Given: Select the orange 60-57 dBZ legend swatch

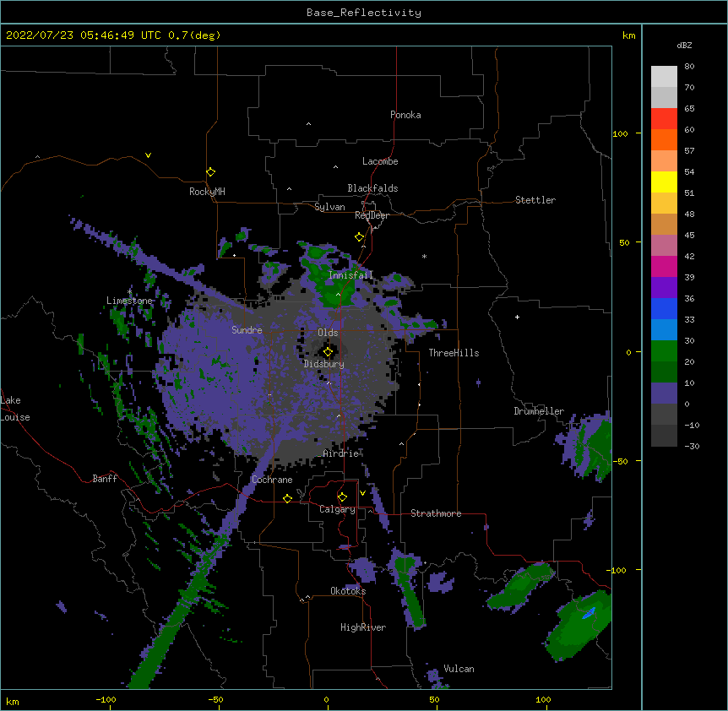Looking at the screenshot, I should click(x=664, y=139).
